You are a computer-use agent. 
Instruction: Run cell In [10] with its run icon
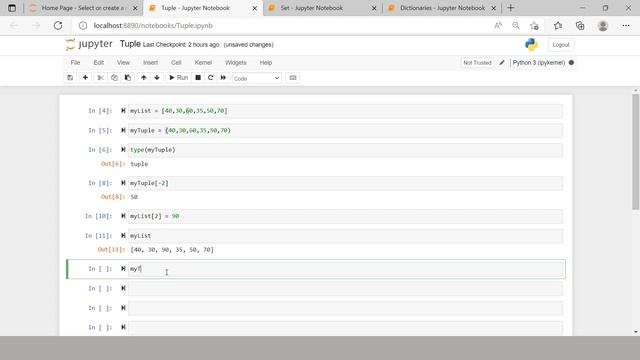click(123, 216)
